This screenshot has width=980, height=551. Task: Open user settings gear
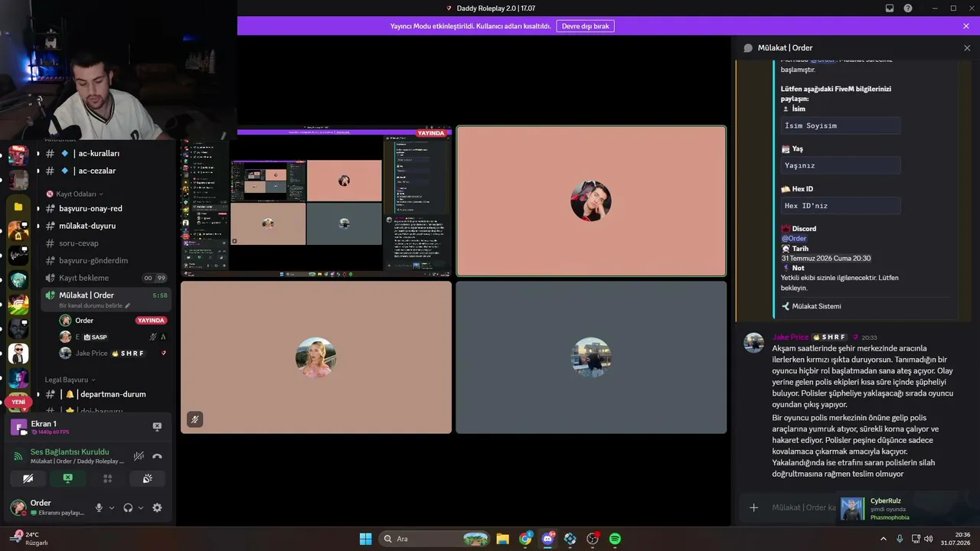tap(157, 507)
